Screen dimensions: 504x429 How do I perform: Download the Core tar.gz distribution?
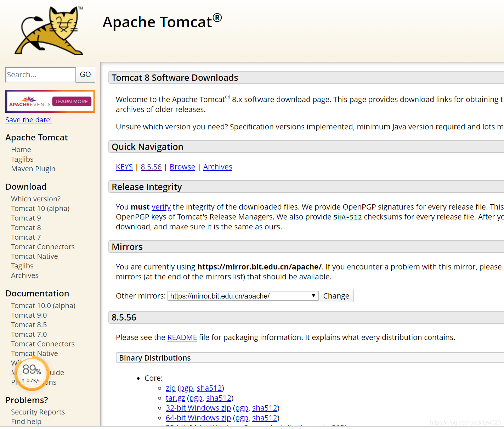point(175,398)
